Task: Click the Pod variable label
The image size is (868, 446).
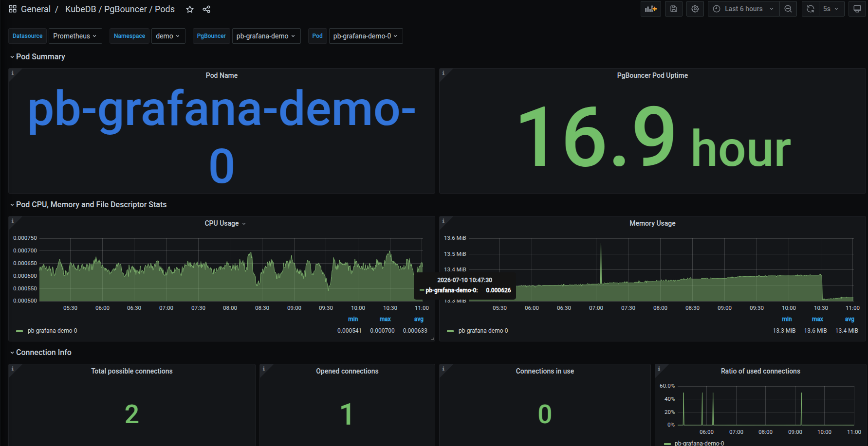Action: coord(317,36)
